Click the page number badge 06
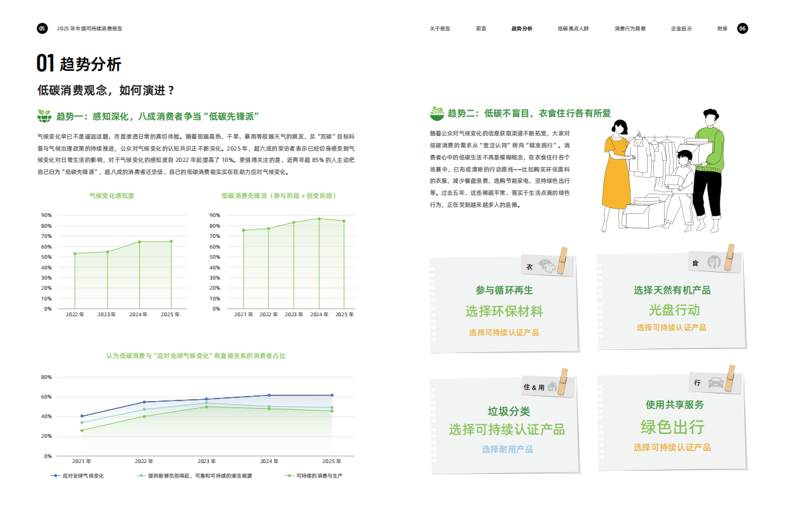The height and width of the screenshot is (532, 785). tap(742, 27)
